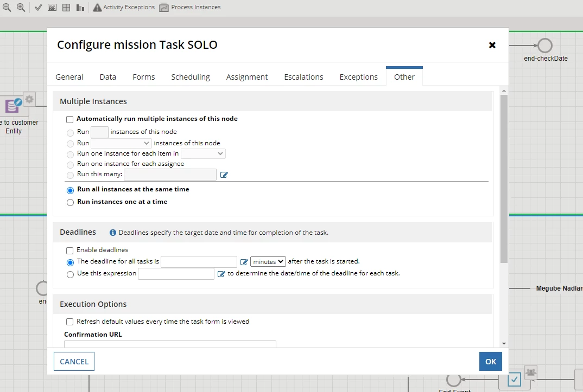583x392 pixels.
Task: Click the CANCEL button
Action: (x=74, y=362)
